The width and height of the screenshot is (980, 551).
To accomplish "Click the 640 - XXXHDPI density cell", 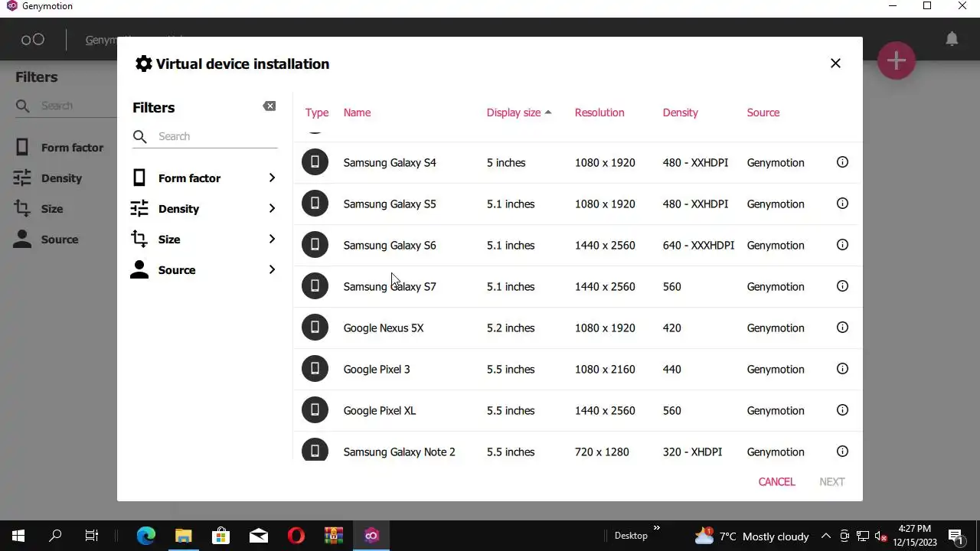I will pyautogui.click(x=698, y=245).
